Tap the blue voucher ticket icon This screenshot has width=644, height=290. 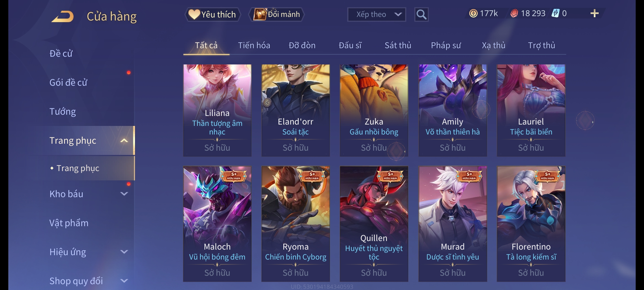coord(555,13)
